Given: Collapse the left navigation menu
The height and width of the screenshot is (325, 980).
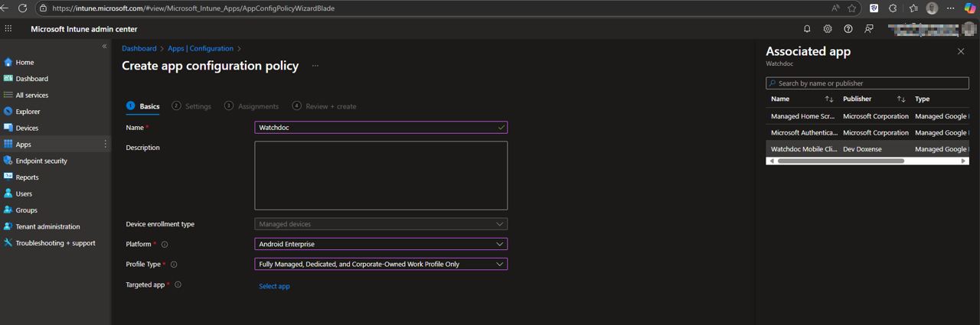Looking at the screenshot, I should pos(105,47).
